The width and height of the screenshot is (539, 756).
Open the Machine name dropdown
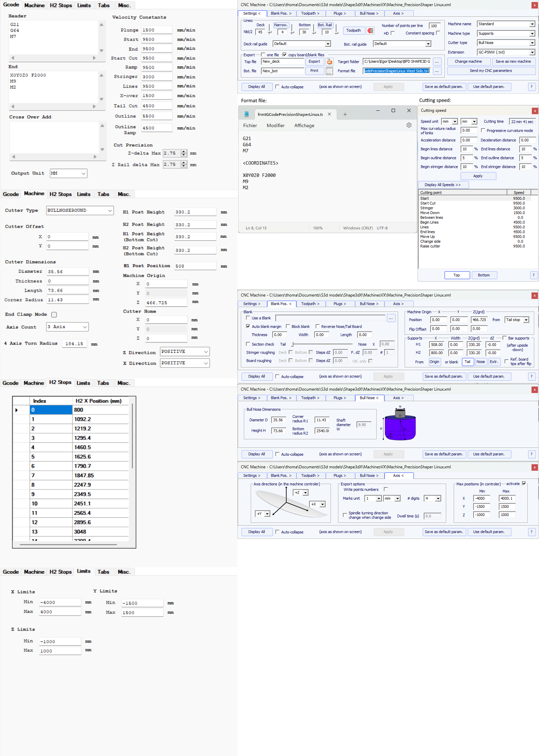point(532,24)
